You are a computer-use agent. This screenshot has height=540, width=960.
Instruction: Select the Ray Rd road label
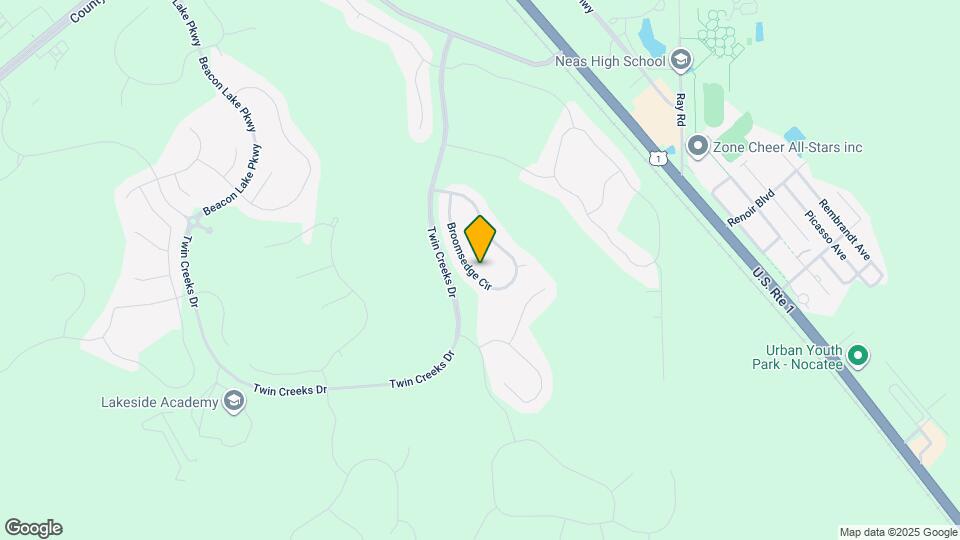click(680, 110)
